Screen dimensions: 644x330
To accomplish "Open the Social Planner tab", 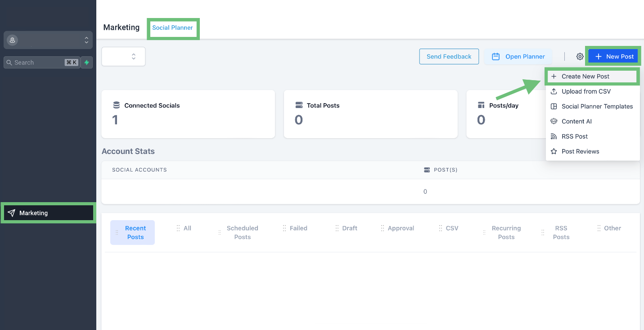I will tap(172, 28).
